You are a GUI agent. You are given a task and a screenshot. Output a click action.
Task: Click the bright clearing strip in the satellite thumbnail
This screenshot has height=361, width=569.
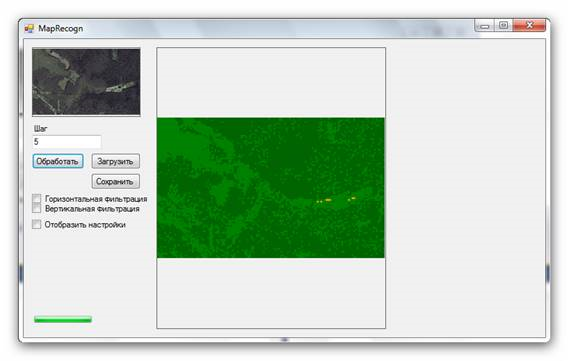pos(120,86)
